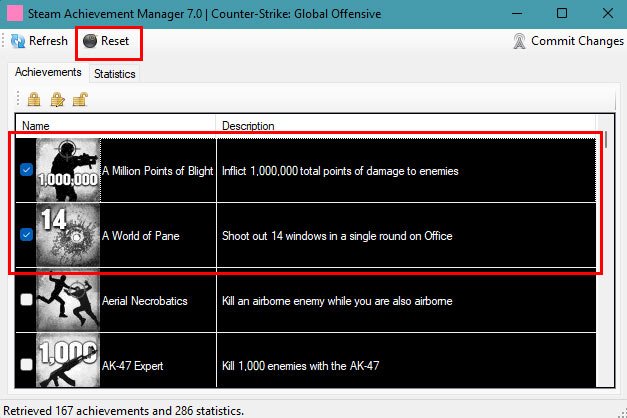Select 'Aerial Necrobatics' name text
The width and height of the screenshot is (627, 418).
[x=145, y=301]
